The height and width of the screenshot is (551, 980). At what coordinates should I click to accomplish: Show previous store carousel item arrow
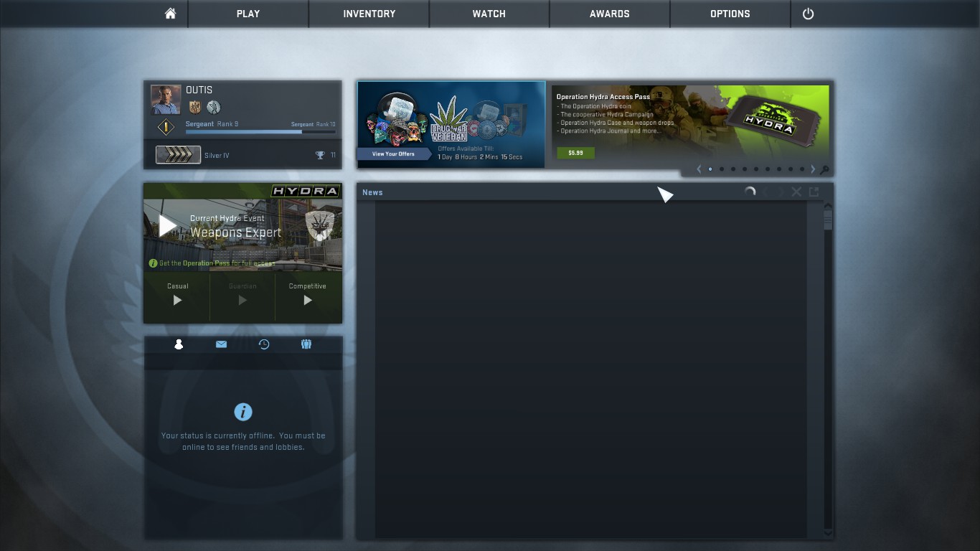(x=699, y=169)
